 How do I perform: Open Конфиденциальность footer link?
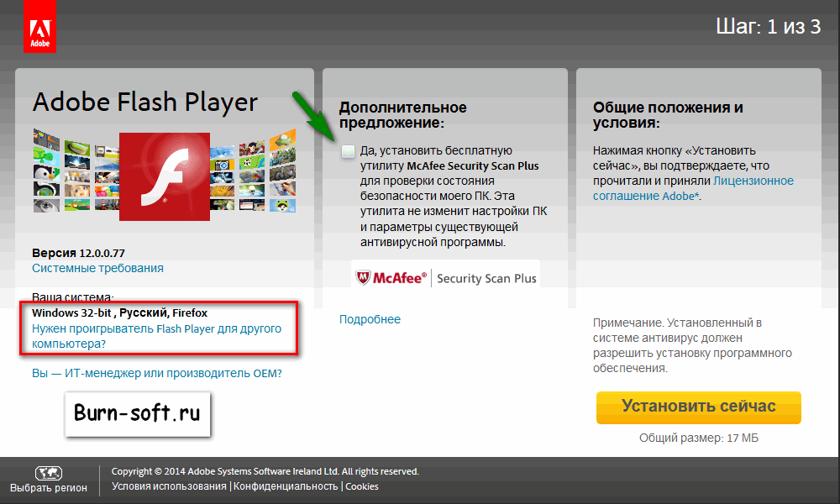[286, 486]
